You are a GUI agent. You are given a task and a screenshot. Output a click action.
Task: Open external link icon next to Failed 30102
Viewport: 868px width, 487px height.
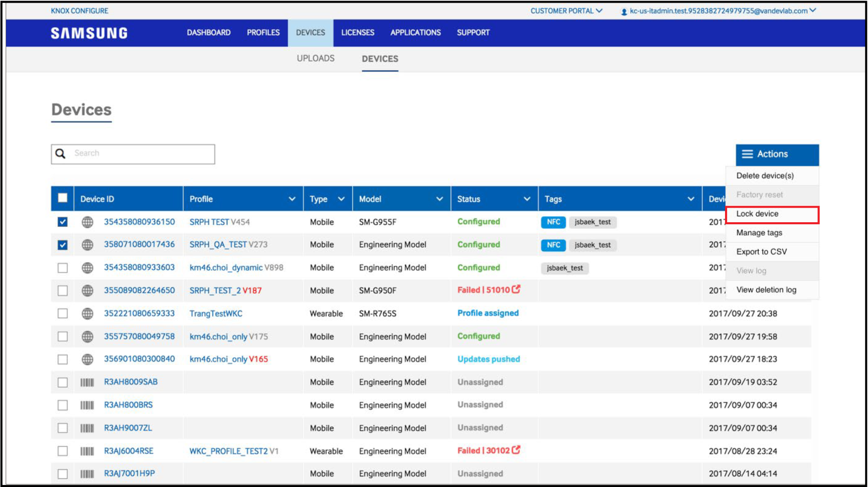point(516,450)
